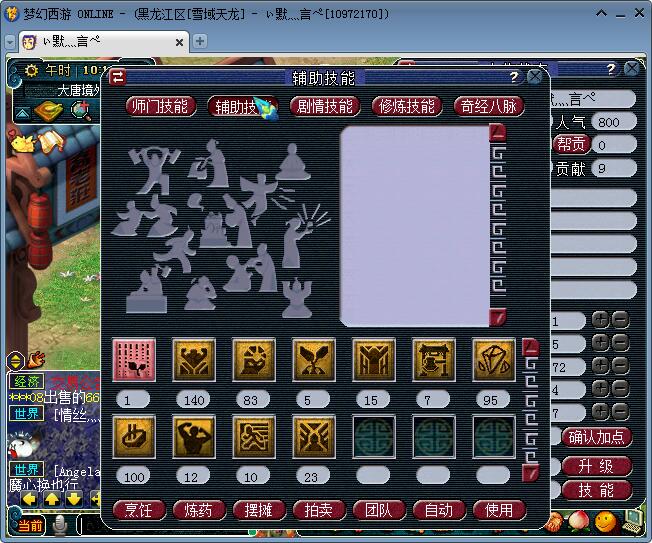
Task: Click the yellow chick pet icon
Action: coord(22,143)
